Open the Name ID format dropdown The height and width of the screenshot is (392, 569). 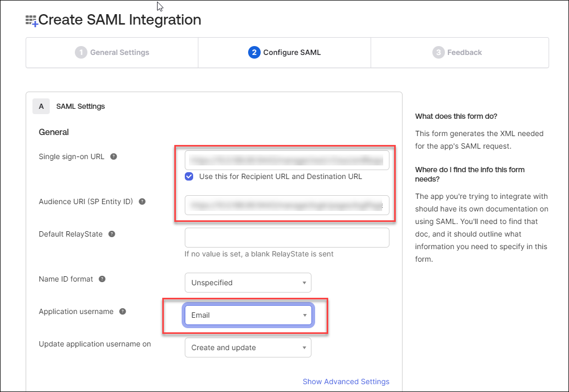[248, 283]
